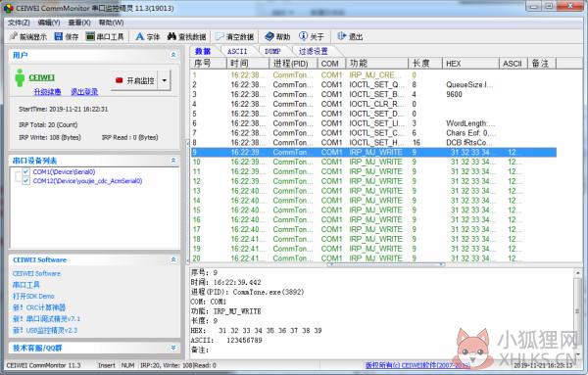Sort by the length column header

pyautogui.click(x=425, y=64)
